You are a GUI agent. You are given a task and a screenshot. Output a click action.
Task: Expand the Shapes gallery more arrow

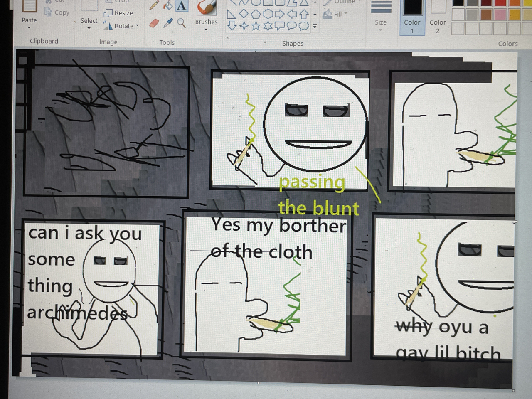[315, 27]
